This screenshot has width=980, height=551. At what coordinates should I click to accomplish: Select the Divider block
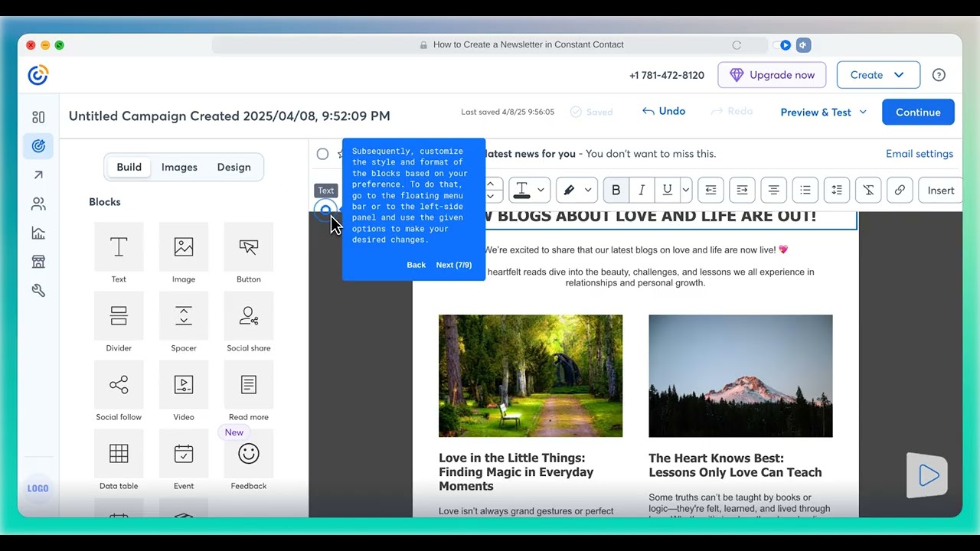pos(119,322)
